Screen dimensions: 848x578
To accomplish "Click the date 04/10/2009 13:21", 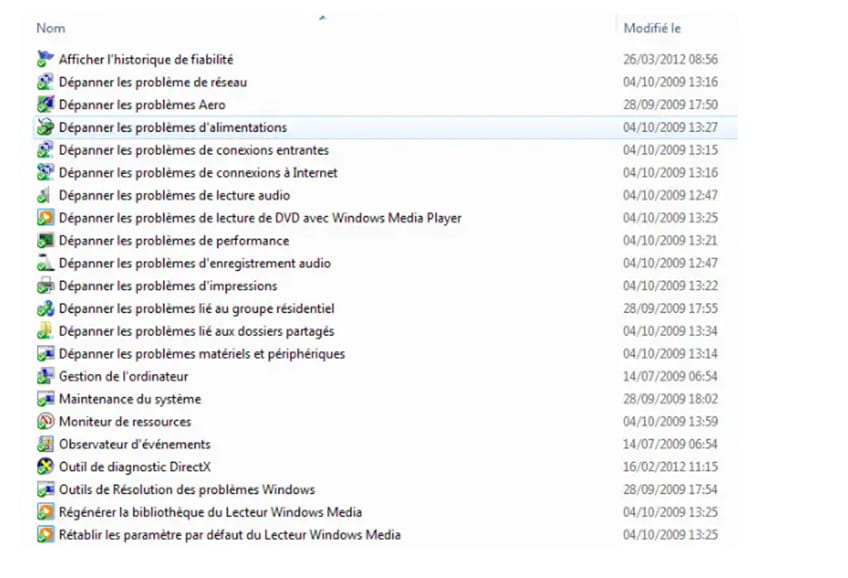I will [670, 241].
